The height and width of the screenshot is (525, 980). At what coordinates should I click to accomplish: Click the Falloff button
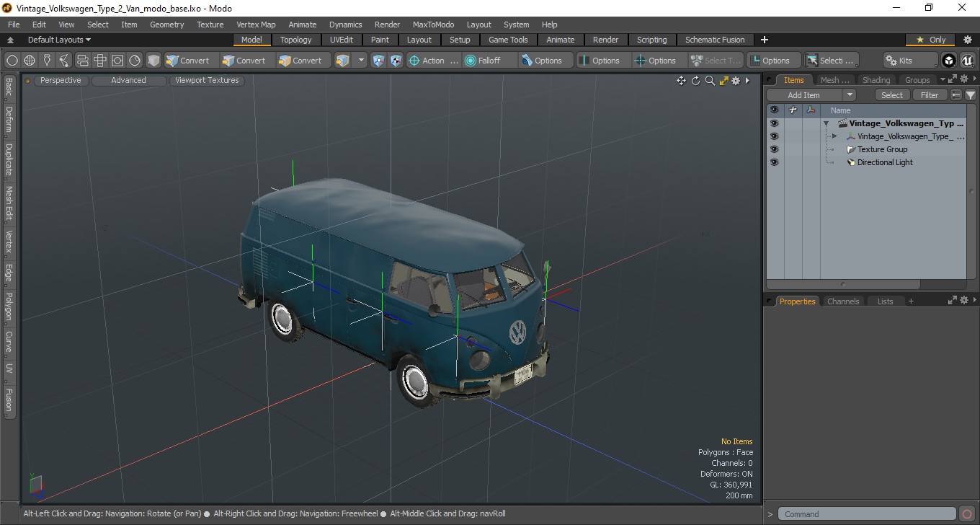(x=490, y=61)
